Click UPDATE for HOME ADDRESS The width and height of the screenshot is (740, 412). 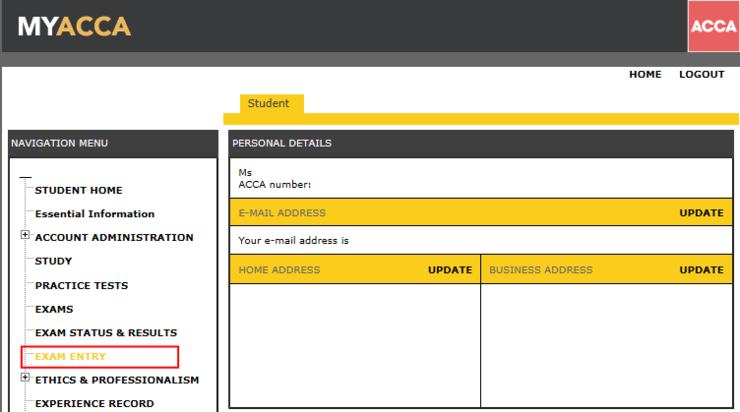tap(450, 270)
